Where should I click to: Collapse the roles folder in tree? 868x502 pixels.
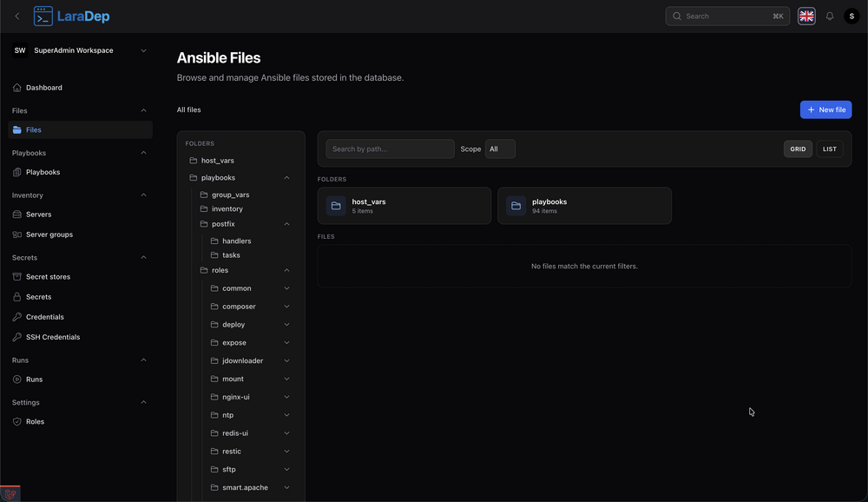pos(286,270)
